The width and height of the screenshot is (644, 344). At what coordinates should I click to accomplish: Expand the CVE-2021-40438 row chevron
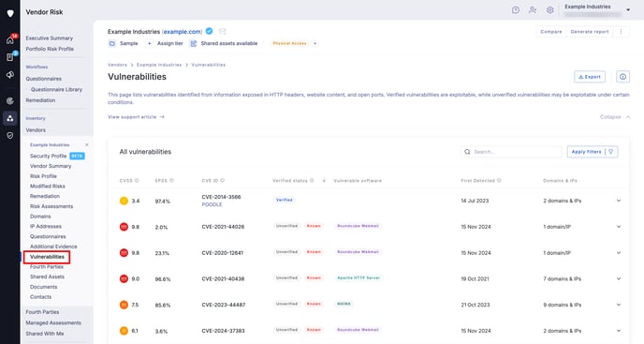[x=619, y=279]
